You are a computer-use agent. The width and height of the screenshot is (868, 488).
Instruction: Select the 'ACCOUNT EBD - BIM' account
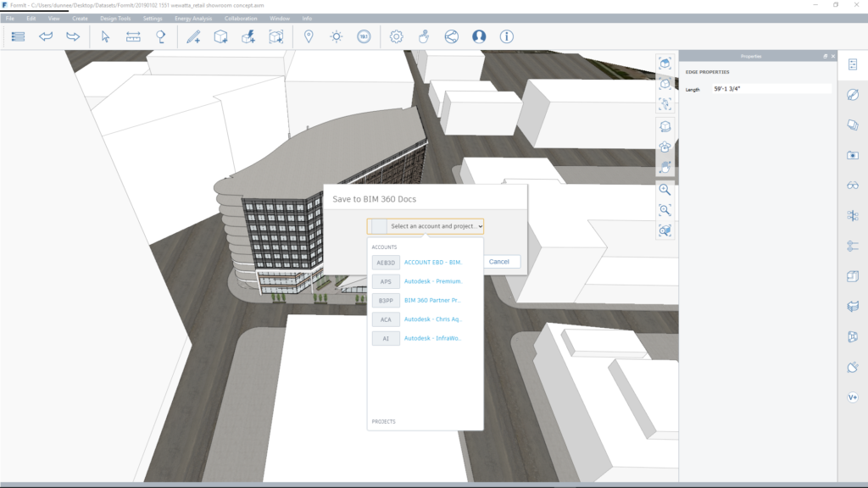pos(432,263)
